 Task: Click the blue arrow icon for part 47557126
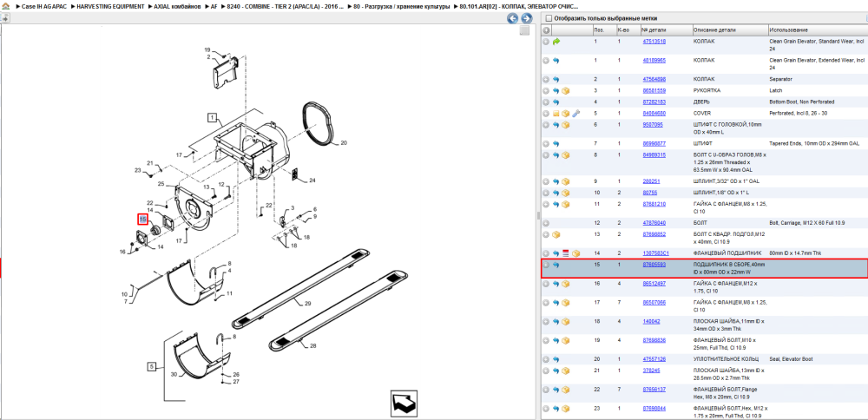click(556, 359)
